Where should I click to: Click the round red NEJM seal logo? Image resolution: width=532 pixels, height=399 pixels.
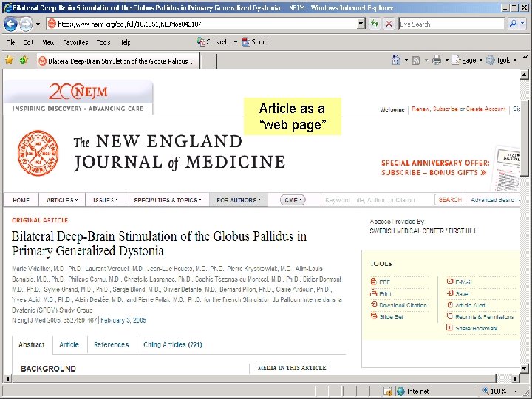[38, 153]
